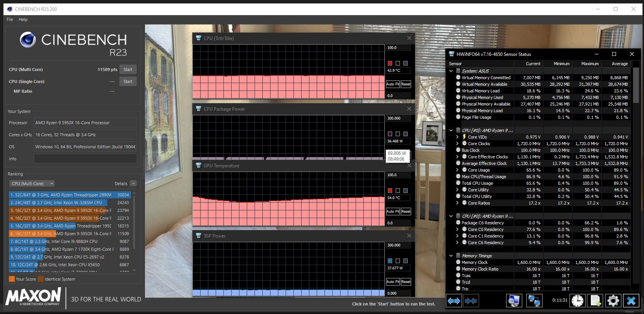Expand the Core VIDs row
This screenshot has width=644, height=314.
(x=457, y=137)
